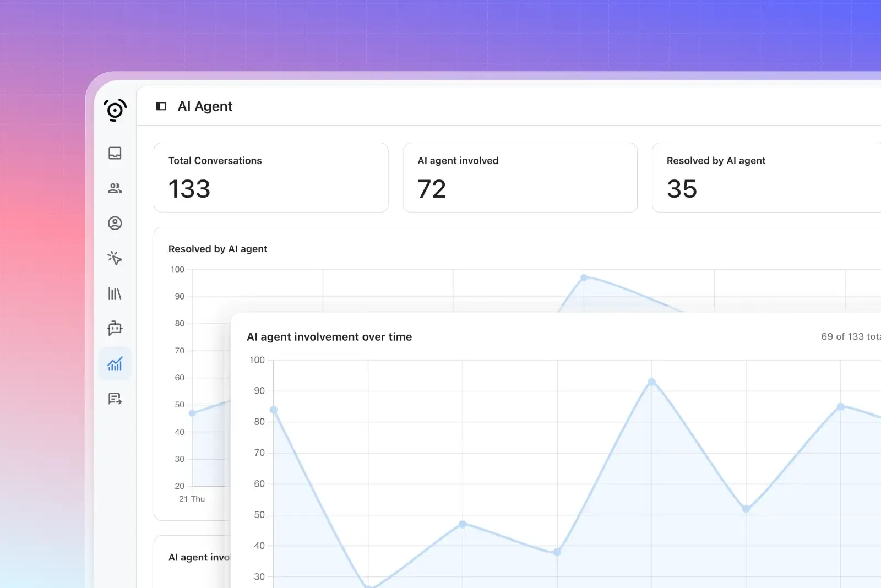
Task: Click the value 35 in Resolved card
Action: [682, 189]
